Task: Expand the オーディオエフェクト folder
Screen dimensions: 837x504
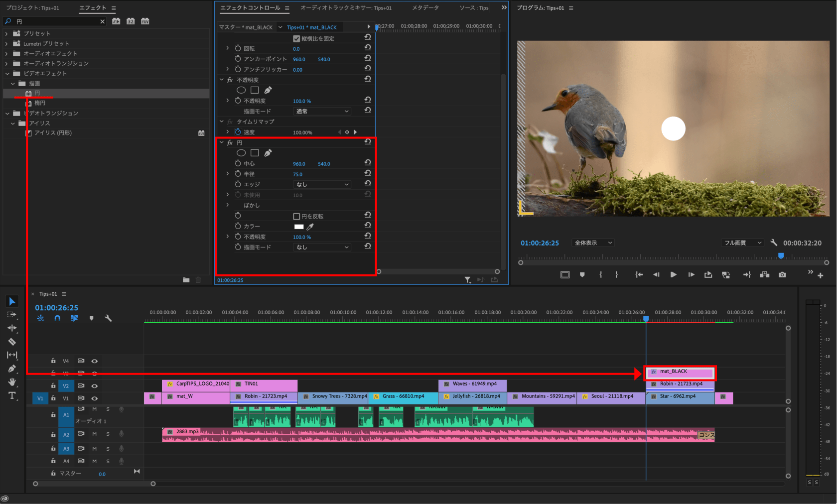Action: (x=6, y=53)
